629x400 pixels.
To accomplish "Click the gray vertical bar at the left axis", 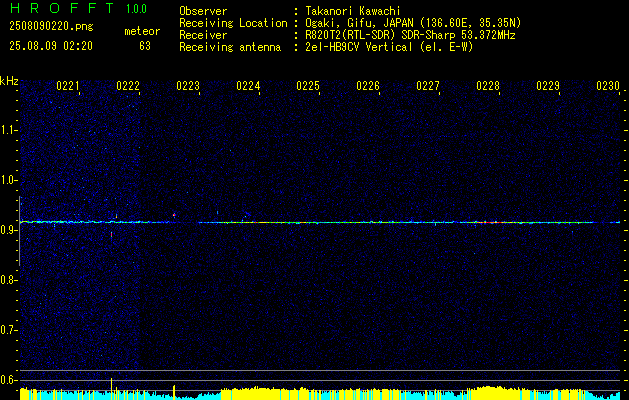I will coord(20,231).
